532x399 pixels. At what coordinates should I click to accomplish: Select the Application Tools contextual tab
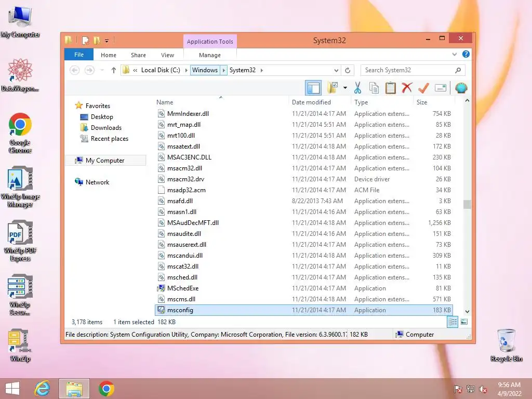[210, 42]
